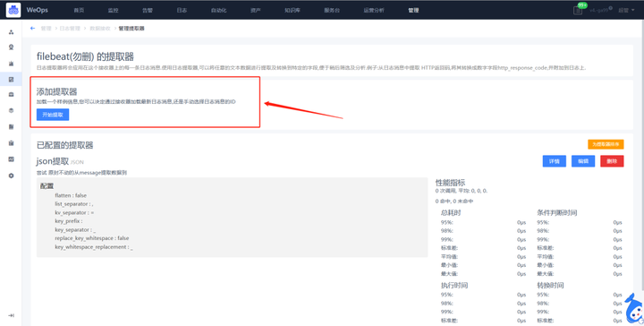Open the mascot assistant icon at bottom right

pos(634,309)
